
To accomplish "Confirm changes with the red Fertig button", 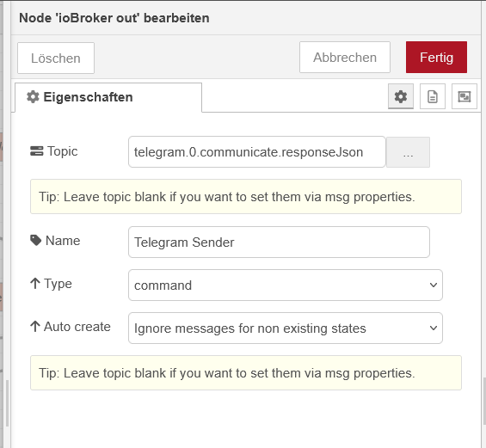I will coord(436,58).
